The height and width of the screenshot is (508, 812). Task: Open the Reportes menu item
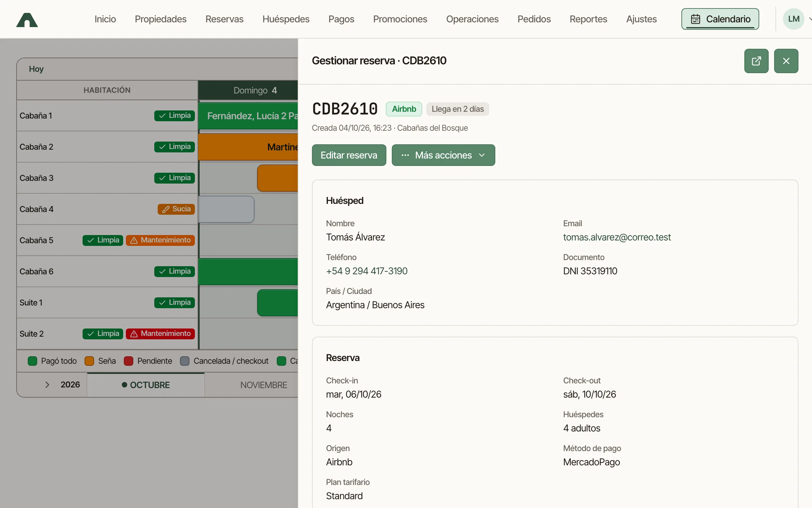[588, 19]
